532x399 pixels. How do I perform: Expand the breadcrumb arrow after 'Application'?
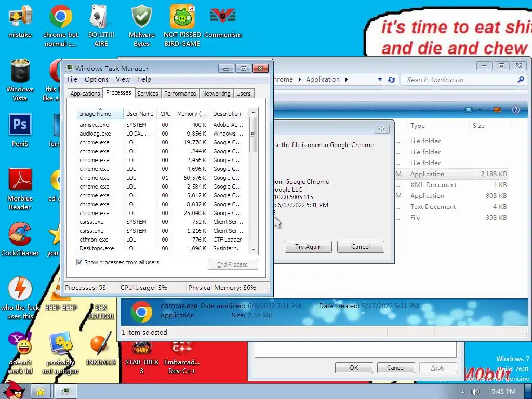pyautogui.click(x=347, y=79)
